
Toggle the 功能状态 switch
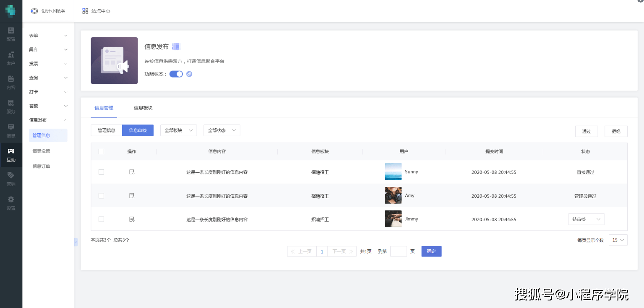coord(176,74)
